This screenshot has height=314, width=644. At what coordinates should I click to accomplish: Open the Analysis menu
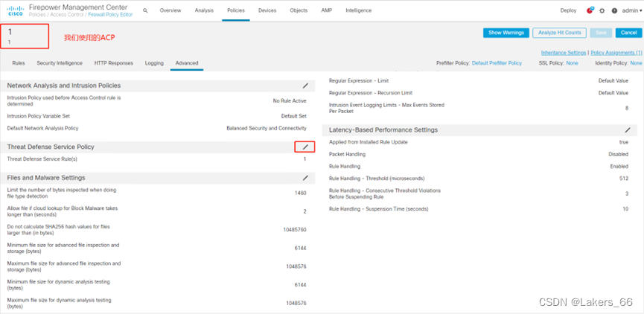tap(204, 10)
